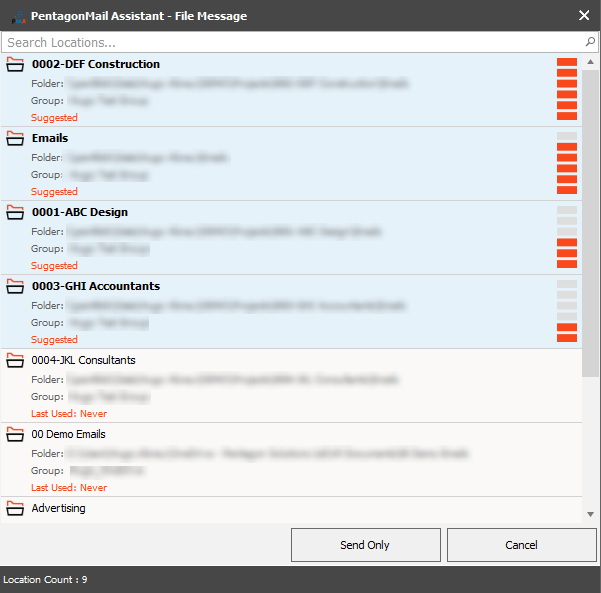Image resolution: width=601 pixels, height=593 pixels.
Task: Click the PentagonMail app logo in title bar
Action: click(x=14, y=16)
